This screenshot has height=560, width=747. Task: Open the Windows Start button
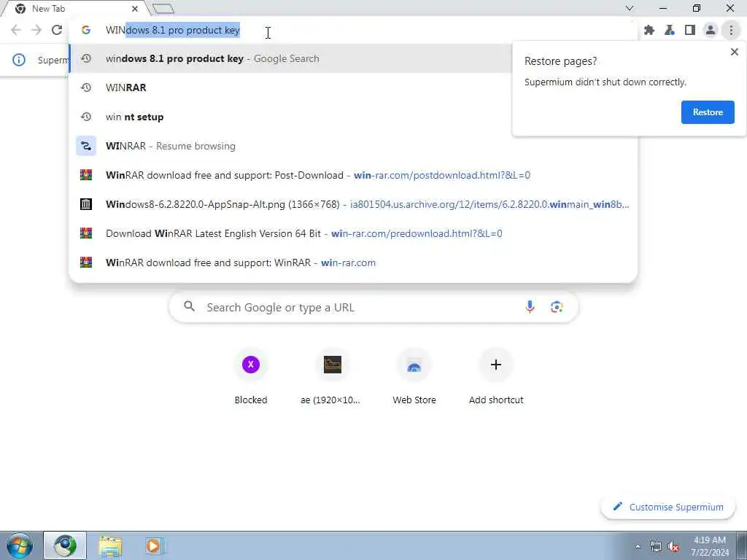point(20,545)
